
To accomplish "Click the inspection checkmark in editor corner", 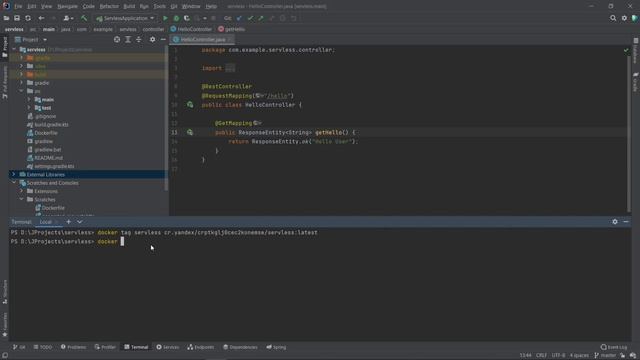I will (x=626, y=50).
